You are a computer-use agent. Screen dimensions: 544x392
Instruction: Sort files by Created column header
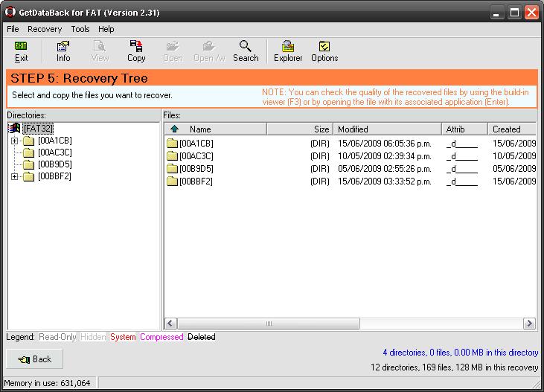click(512, 129)
